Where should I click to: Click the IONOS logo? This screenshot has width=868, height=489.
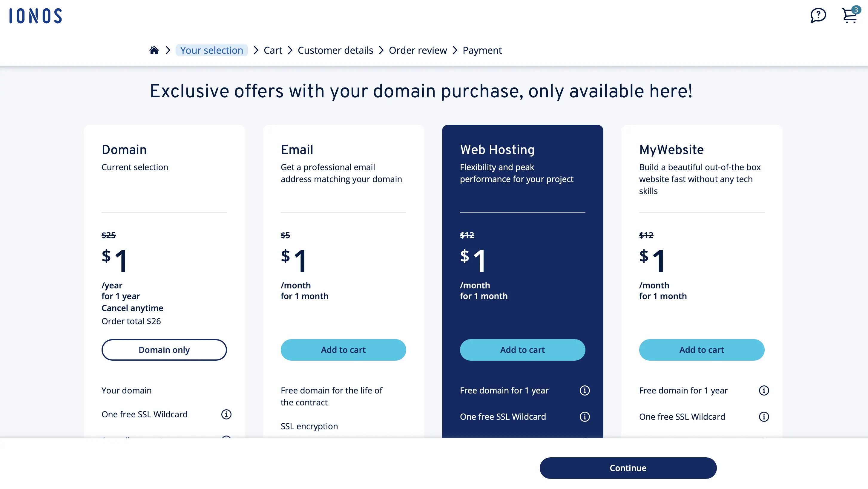pyautogui.click(x=35, y=16)
